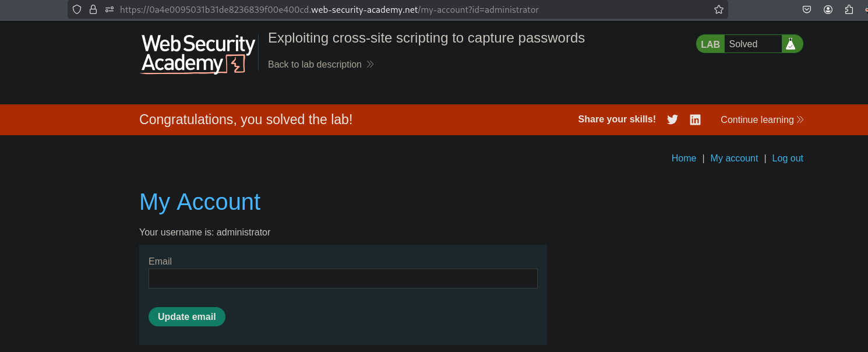Open the Firefox account icon
868x352 pixels.
[828, 9]
